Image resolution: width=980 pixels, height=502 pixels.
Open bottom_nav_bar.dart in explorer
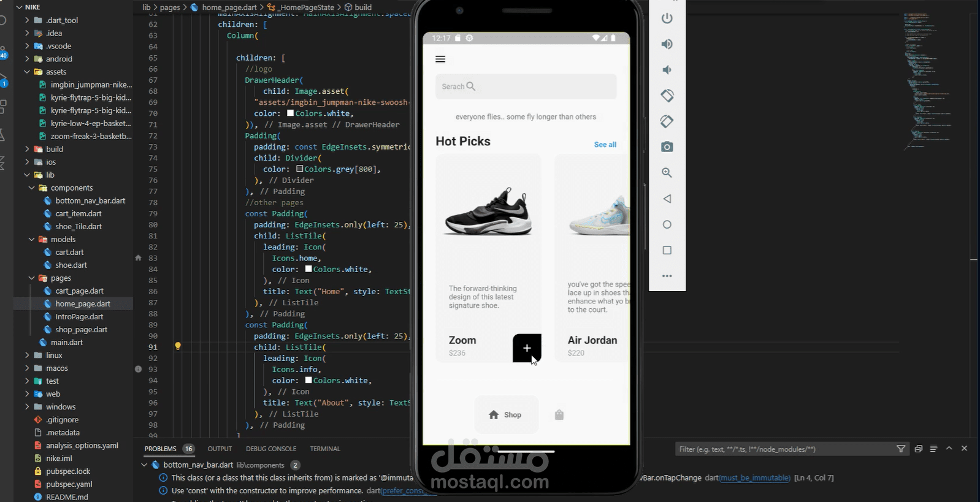[90, 200]
